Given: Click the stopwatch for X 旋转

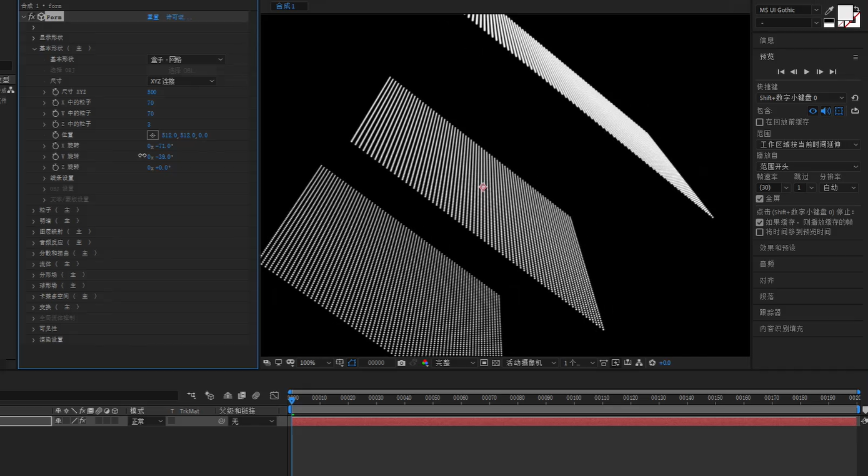Looking at the screenshot, I should pyautogui.click(x=55, y=146).
